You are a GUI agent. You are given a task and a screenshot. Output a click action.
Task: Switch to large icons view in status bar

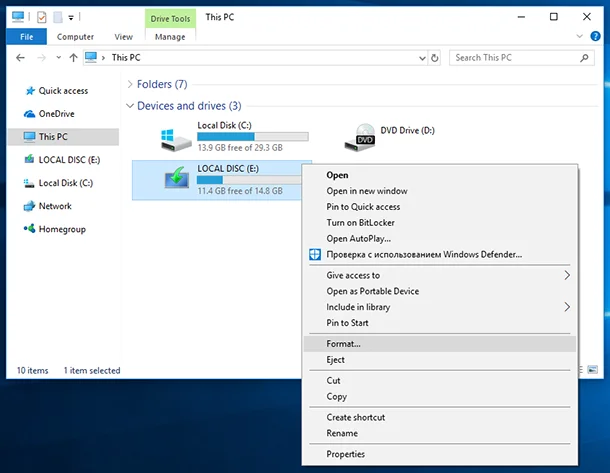coord(592,370)
